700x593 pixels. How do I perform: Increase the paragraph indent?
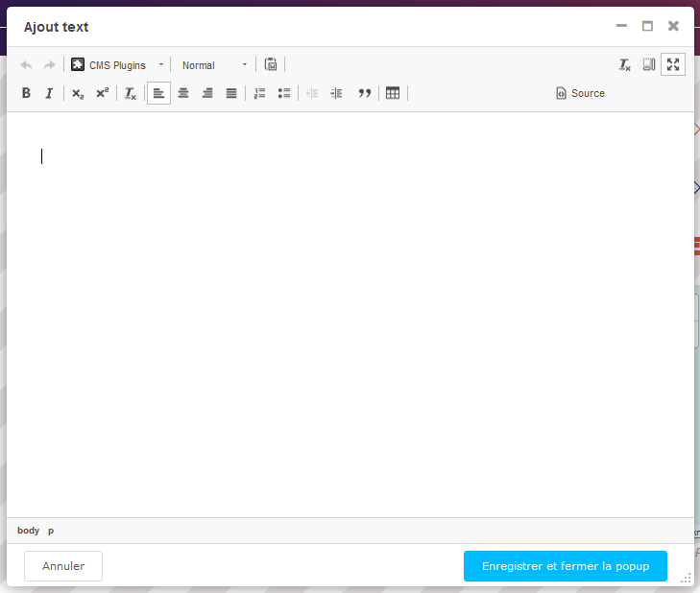click(x=336, y=93)
